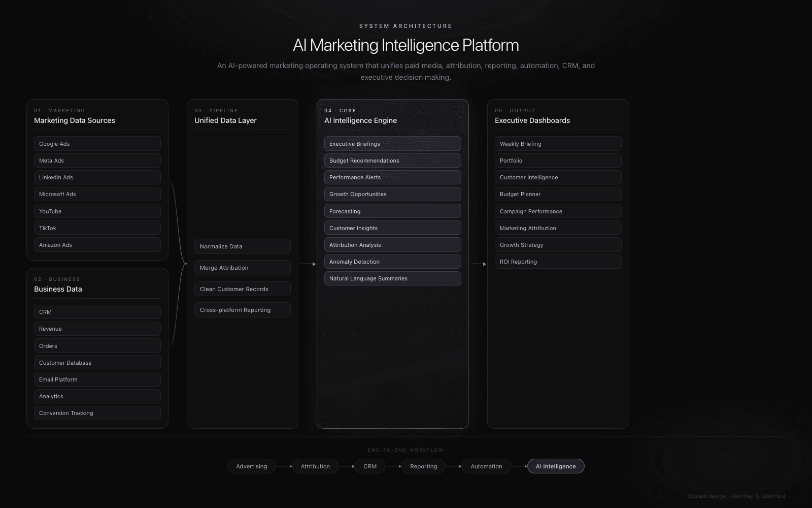
Task: Click Natural Language Summaries module
Action: point(393,278)
